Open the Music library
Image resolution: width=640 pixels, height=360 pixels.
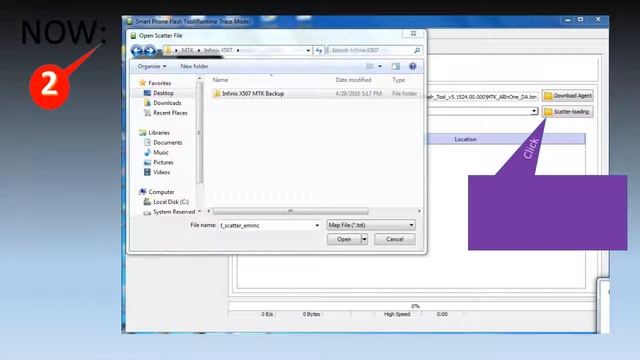pos(161,152)
